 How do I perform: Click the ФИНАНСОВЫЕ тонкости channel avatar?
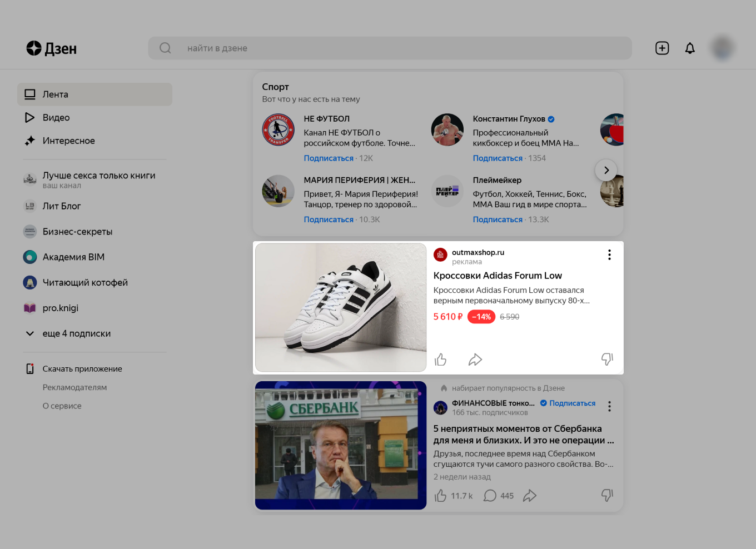(x=440, y=408)
